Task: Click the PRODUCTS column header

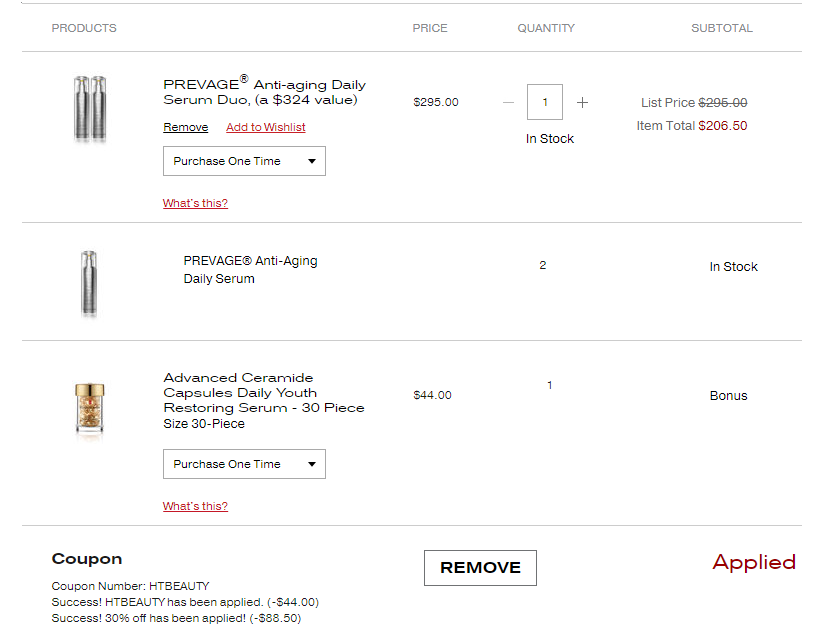Action: click(x=84, y=28)
